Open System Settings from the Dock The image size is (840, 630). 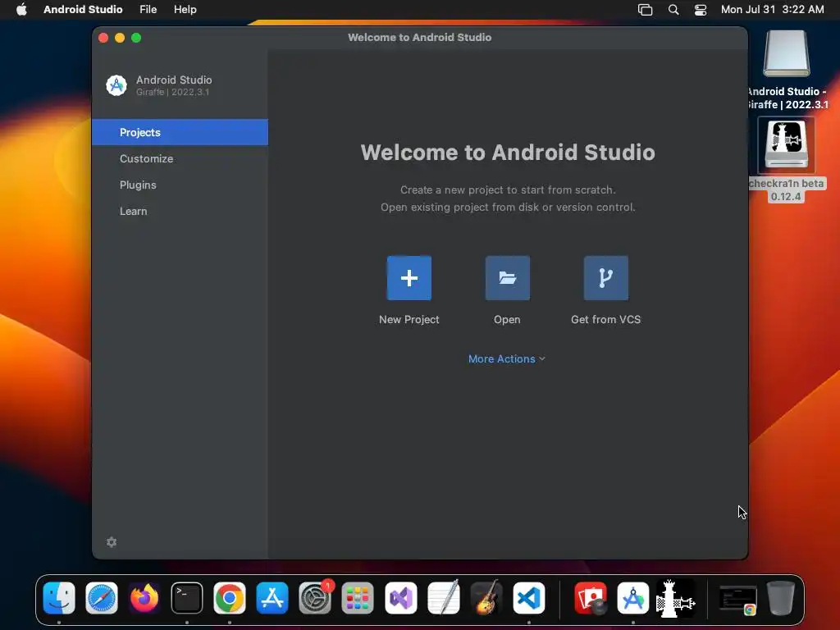coord(315,598)
